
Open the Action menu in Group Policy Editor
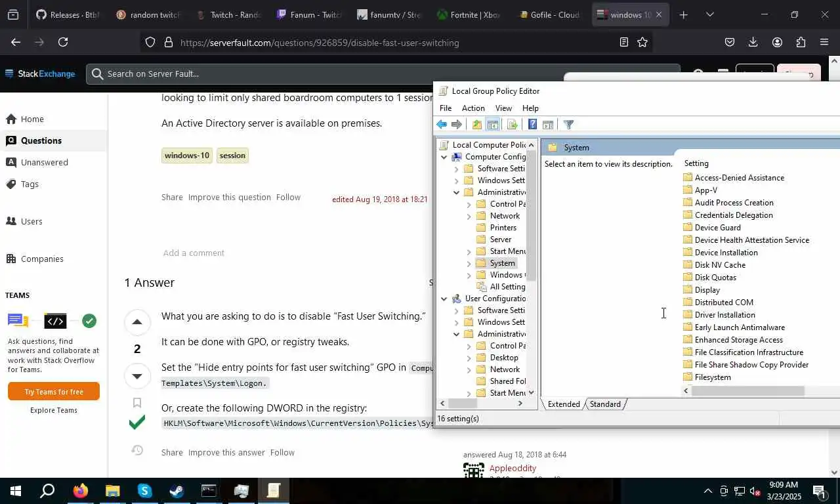473,108
